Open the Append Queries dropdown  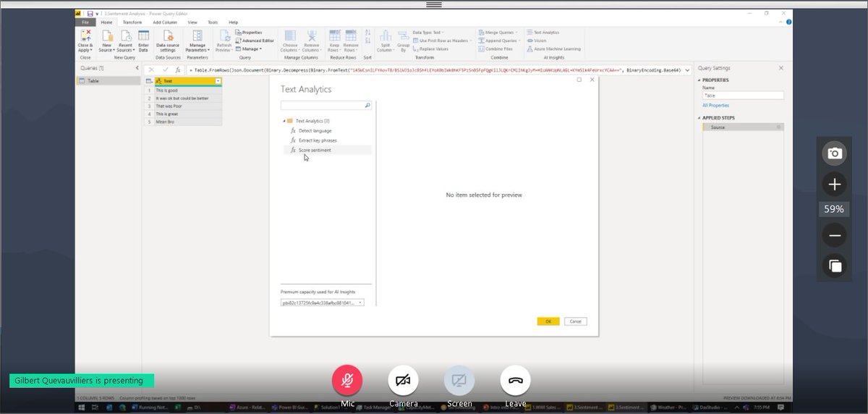(500, 41)
